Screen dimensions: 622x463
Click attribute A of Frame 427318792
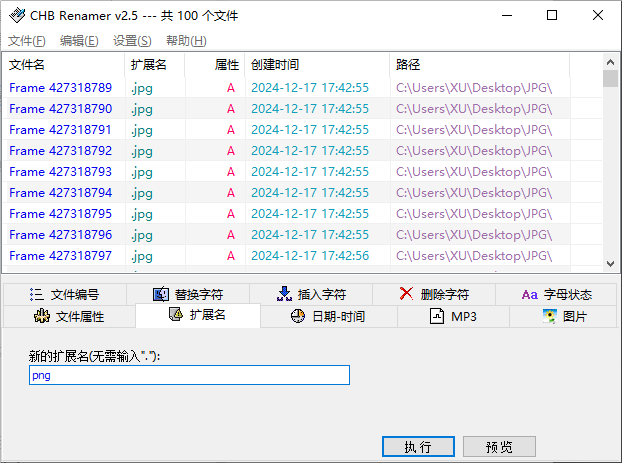coord(231,151)
